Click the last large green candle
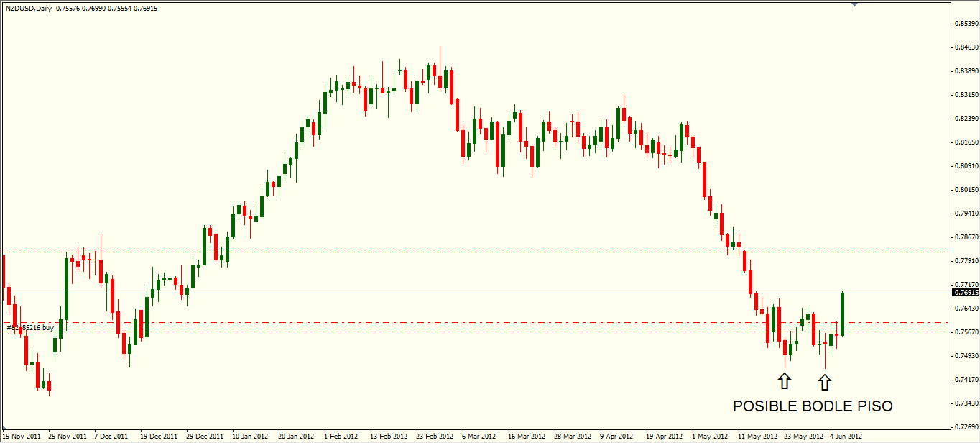The image size is (980, 443). (x=842, y=314)
